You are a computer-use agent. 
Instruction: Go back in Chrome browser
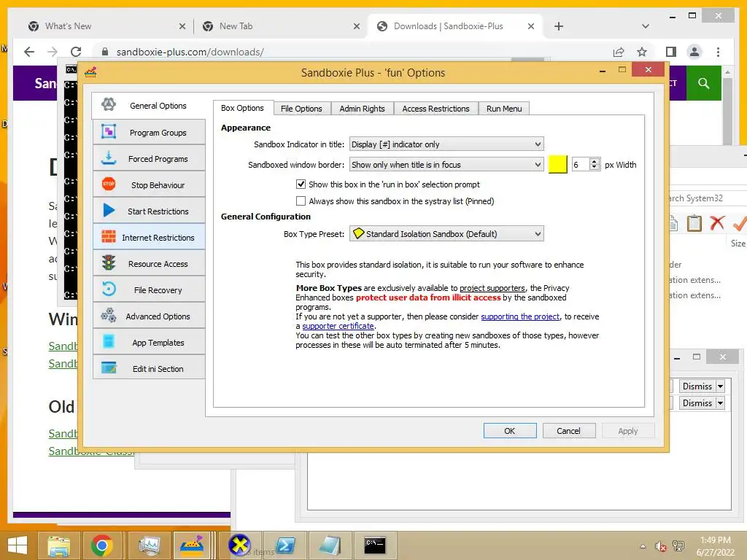point(29,52)
